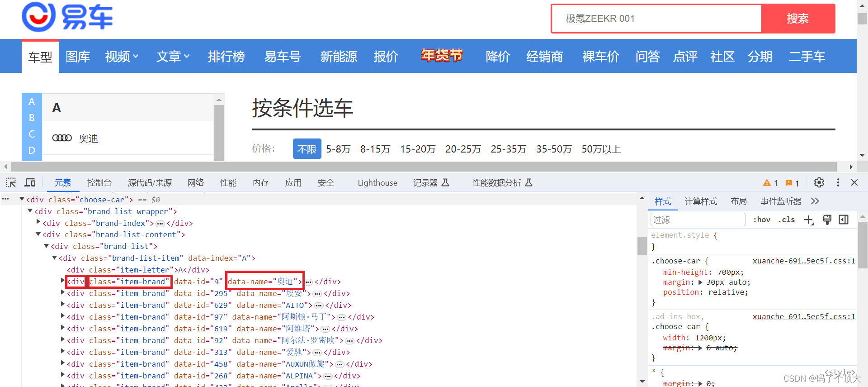Collapse the brand-list-item data-index A node

[54, 258]
